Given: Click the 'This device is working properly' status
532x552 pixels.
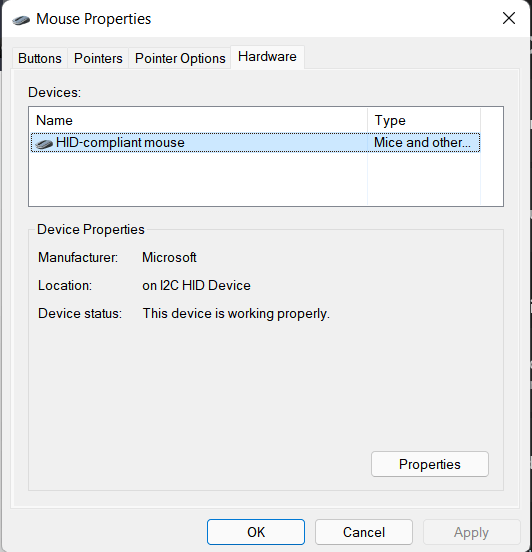Looking at the screenshot, I should click(x=236, y=313).
